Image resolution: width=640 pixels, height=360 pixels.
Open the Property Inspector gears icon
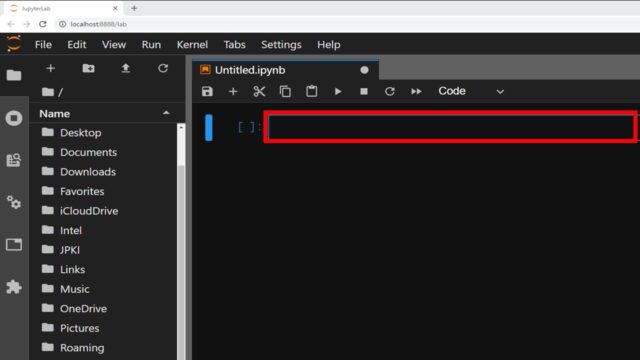coord(14,202)
